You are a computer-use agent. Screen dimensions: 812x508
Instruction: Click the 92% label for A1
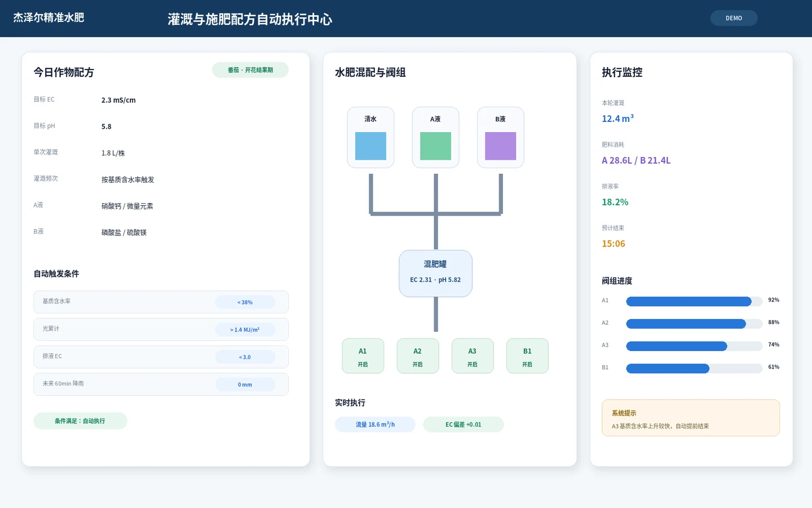pyautogui.click(x=774, y=300)
